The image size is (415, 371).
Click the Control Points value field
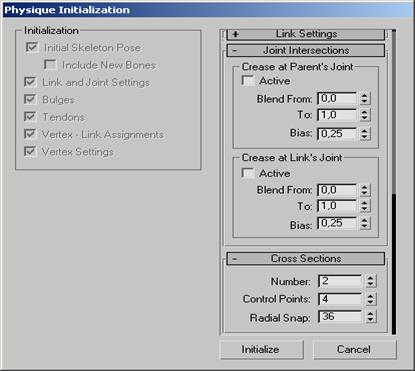point(340,299)
